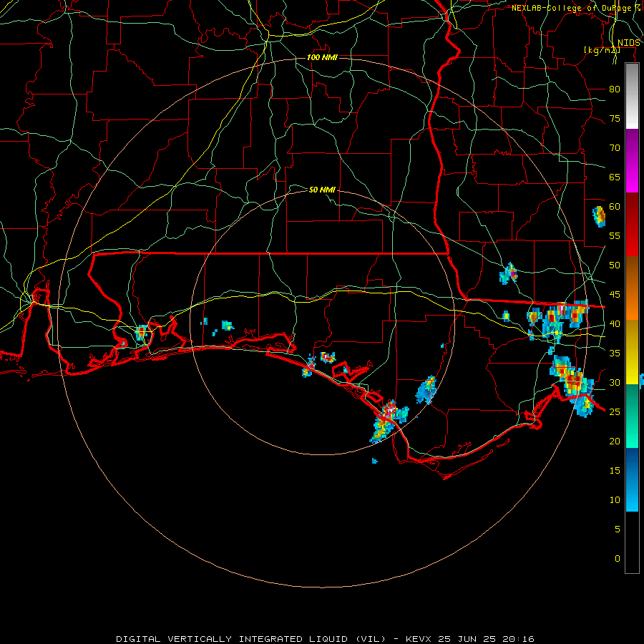Click the 30 value beside the color bar
This screenshot has height=644, width=644.
pos(615,383)
